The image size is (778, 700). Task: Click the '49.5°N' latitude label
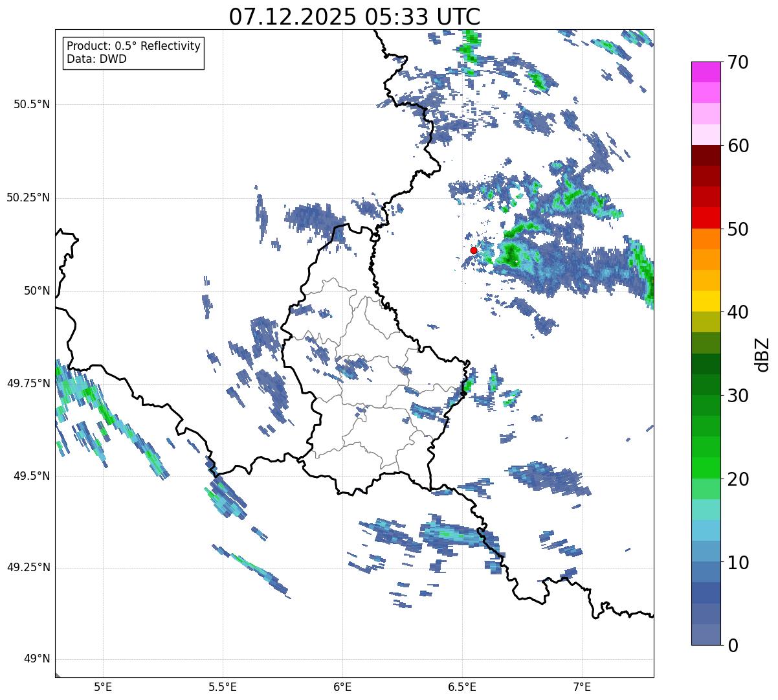click(x=32, y=476)
